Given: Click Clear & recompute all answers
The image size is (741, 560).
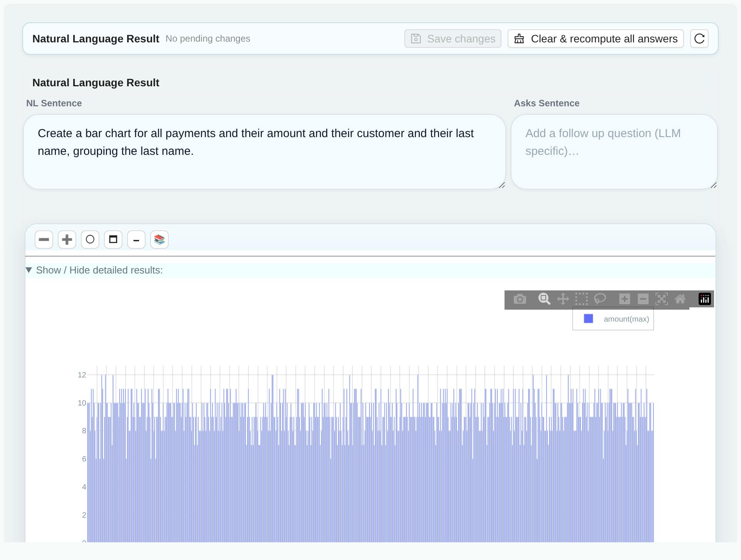Looking at the screenshot, I should pos(595,39).
